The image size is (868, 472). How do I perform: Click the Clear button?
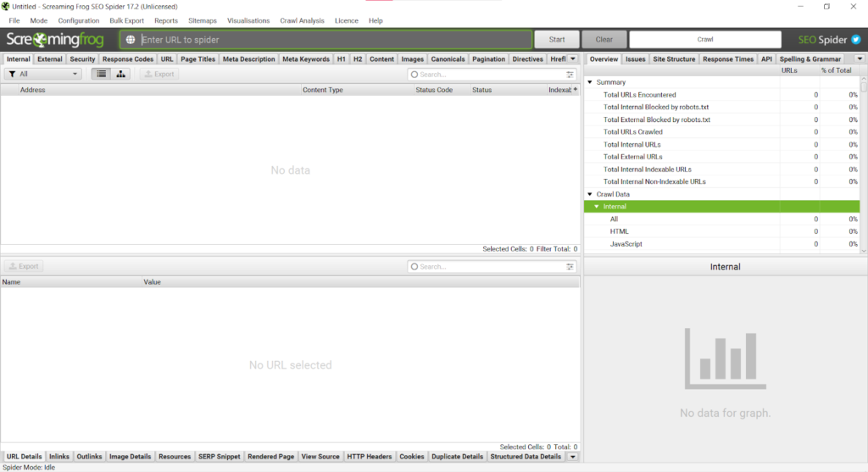[604, 39]
